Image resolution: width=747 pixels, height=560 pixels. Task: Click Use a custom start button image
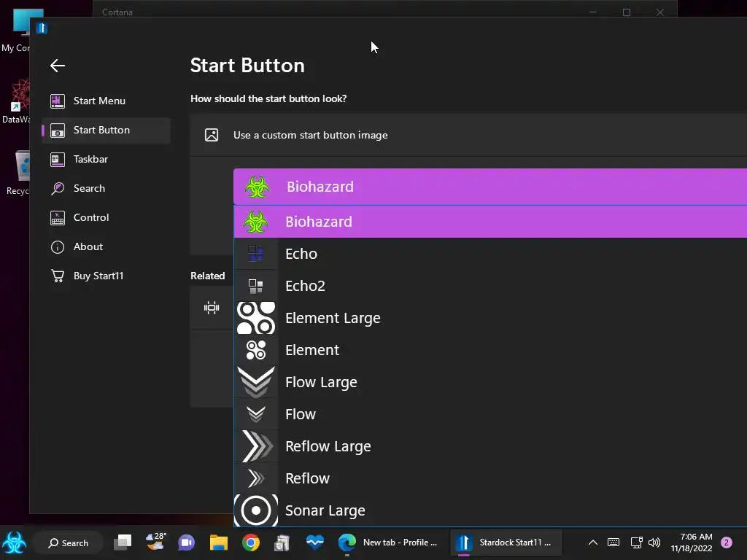click(311, 135)
